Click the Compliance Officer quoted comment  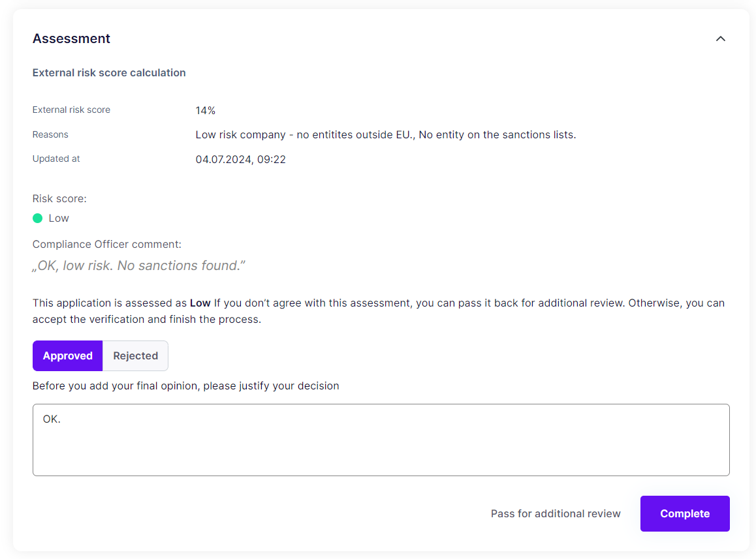(x=138, y=266)
